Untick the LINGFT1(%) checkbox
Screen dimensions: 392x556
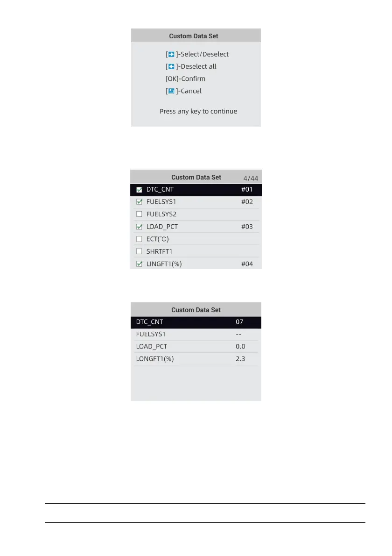click(139, 264)
